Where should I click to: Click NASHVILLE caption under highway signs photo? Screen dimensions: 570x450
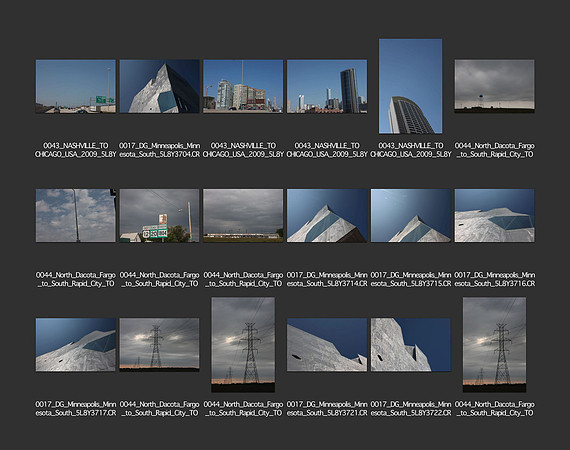coord(76,150)
